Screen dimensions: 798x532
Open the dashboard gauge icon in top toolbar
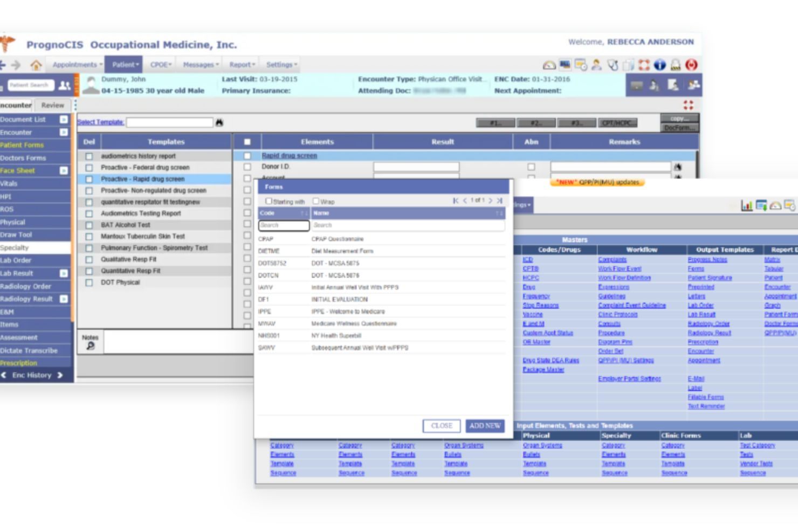pos(549,65)
